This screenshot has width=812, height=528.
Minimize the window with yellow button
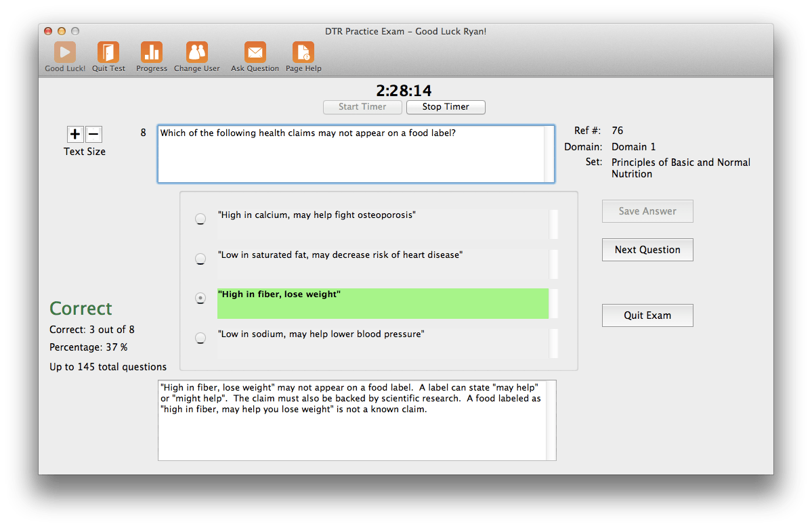click(62, 31)
